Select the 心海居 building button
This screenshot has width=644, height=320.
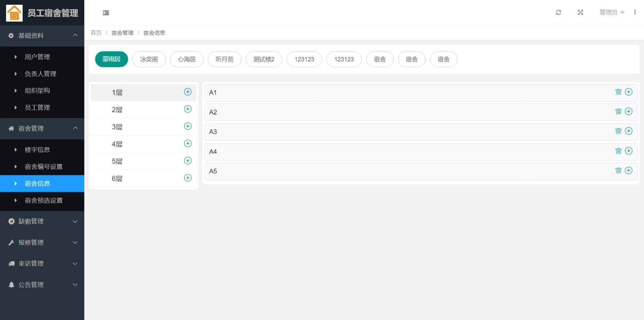point(187,59)
